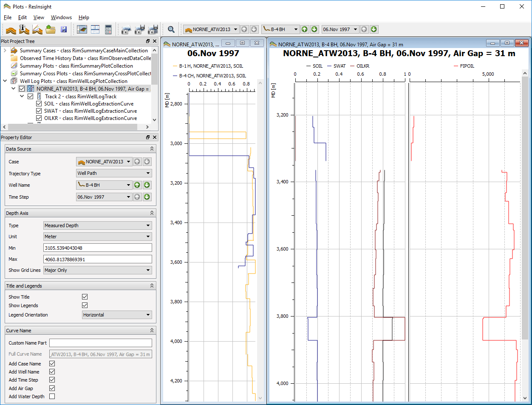Open the Legend Orientation dropdown
532x405 pixels.
pos(117,315)
